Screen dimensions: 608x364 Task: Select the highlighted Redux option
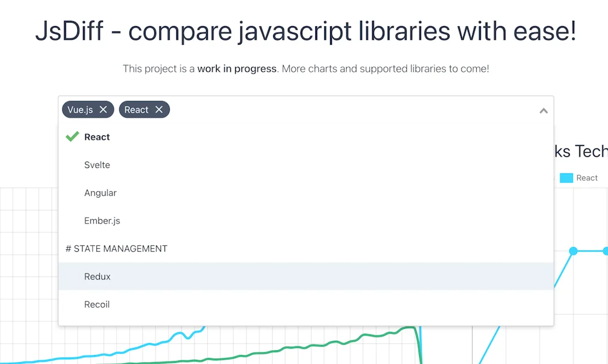[x=306, y=276]
